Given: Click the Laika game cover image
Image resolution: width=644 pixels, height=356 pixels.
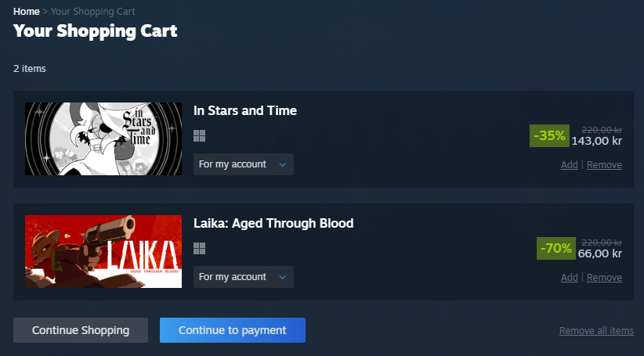Looking at the screenshot, I should [103, 251].
